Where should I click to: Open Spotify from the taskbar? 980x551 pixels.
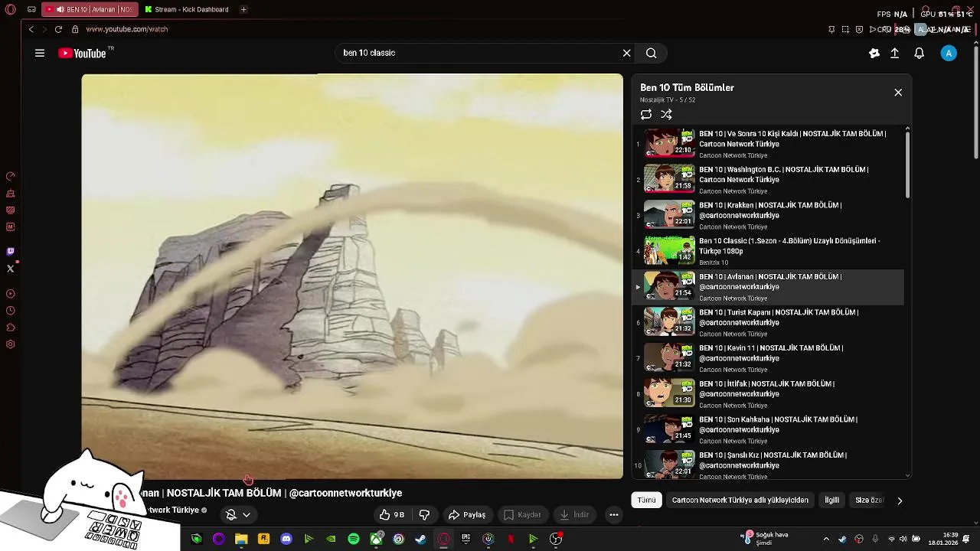pyautogui.click(x=354, y=540)
